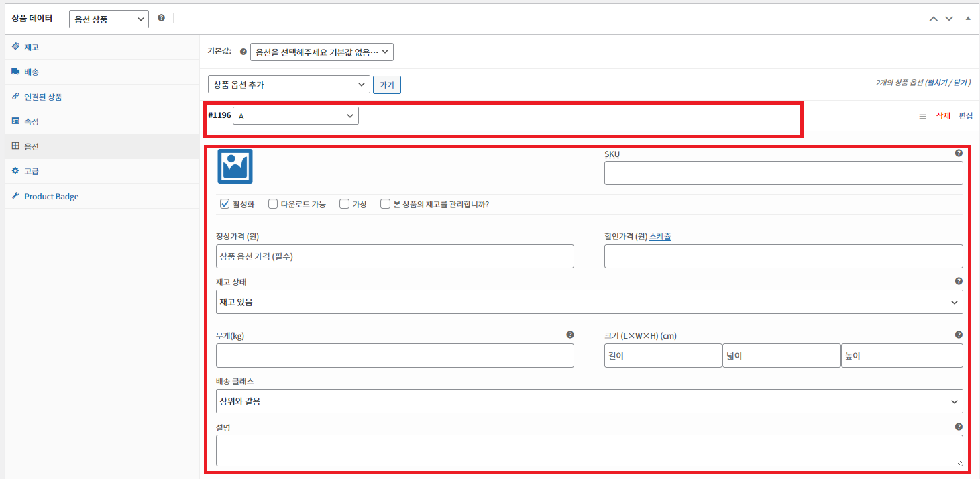Open the 기본값 default option dropdown
980x479 pixels.
(x=321, y=52)
